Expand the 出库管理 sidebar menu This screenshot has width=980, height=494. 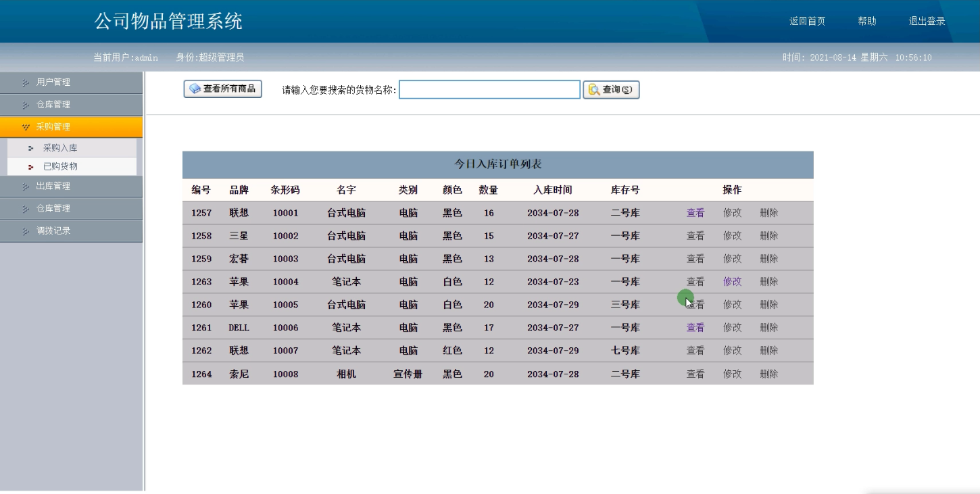pyautogui.click(x=71, y=186)
